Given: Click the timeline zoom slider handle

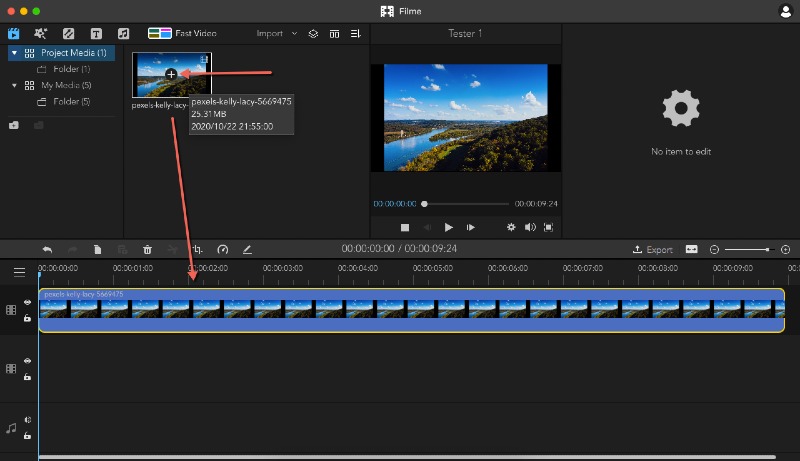Looking at the screenshot, I should click(767, 249).
